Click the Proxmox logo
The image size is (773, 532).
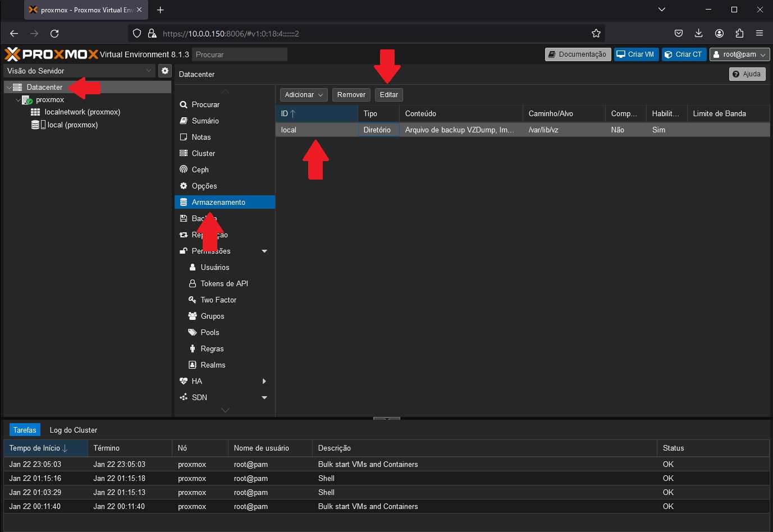(52, 54)
